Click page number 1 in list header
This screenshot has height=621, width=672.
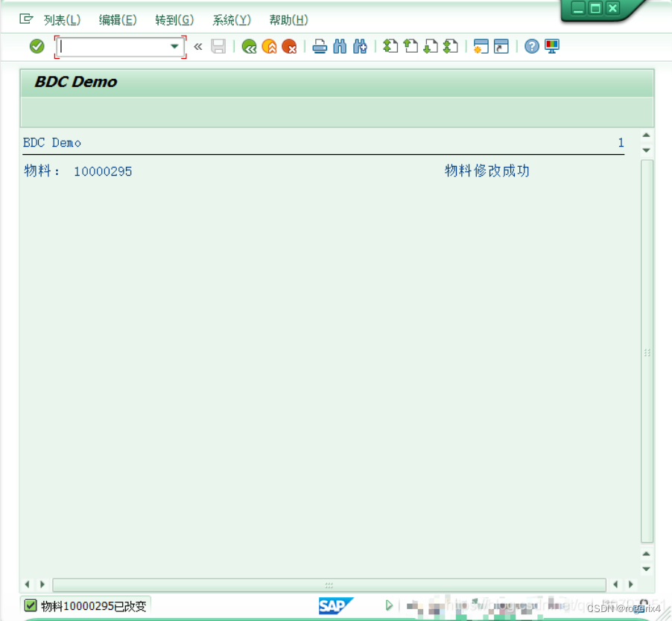coord(621,143)
